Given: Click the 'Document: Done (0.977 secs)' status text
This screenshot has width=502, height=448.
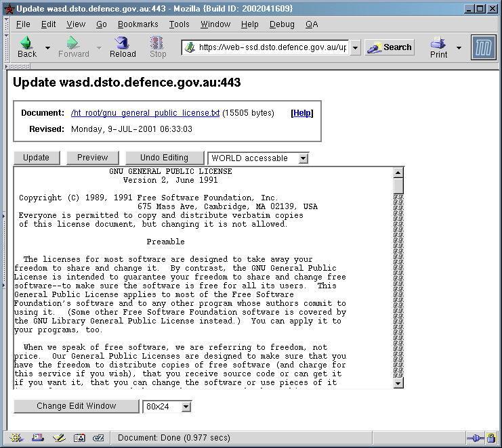Looking at the screenshot, I should click(x=174, y=438).
